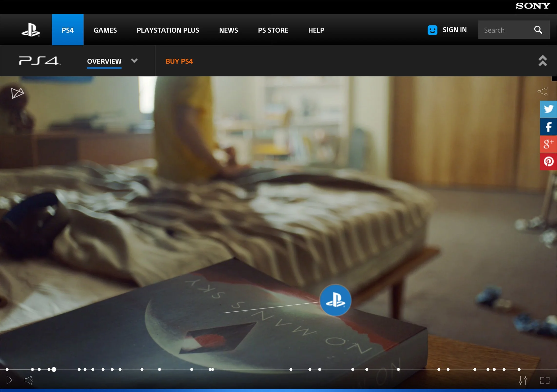Viewport: 557px width, 392px height.
Task: Play the video with the play button
Action: [9, 380]
